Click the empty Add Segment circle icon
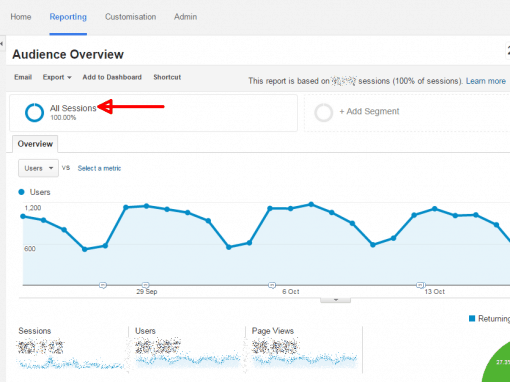 point(323,113)
